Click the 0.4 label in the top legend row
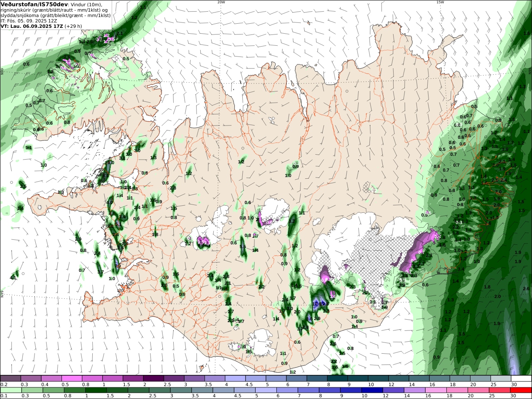Viewport: 532px width, 399px height. [x=44, y=384]
